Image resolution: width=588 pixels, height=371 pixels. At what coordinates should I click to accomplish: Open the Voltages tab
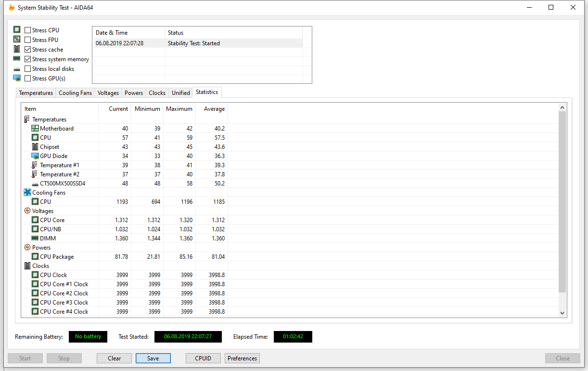click(x=108, y=93)
